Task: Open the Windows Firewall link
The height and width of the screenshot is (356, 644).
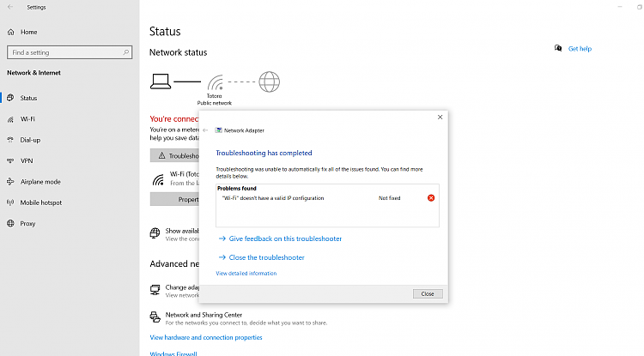Action: click(173, 353)
